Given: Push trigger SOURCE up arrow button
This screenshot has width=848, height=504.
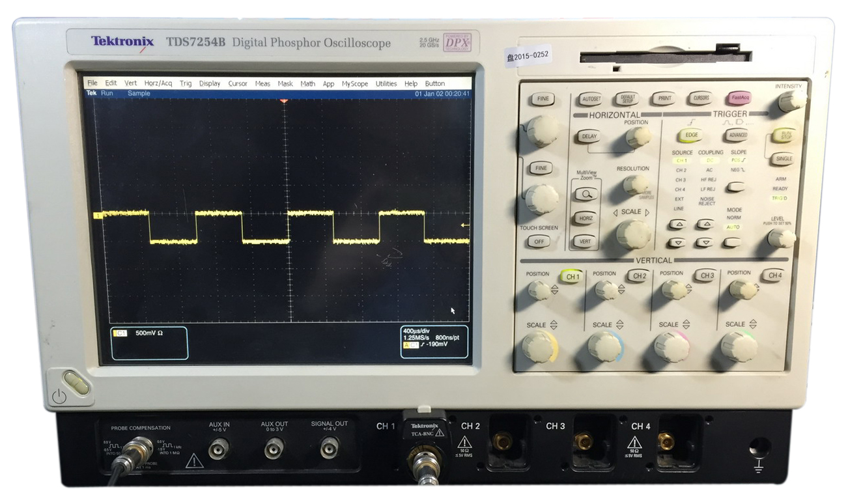Looking at the screenshot, I should pyautogui.click(x=678, y=224).
